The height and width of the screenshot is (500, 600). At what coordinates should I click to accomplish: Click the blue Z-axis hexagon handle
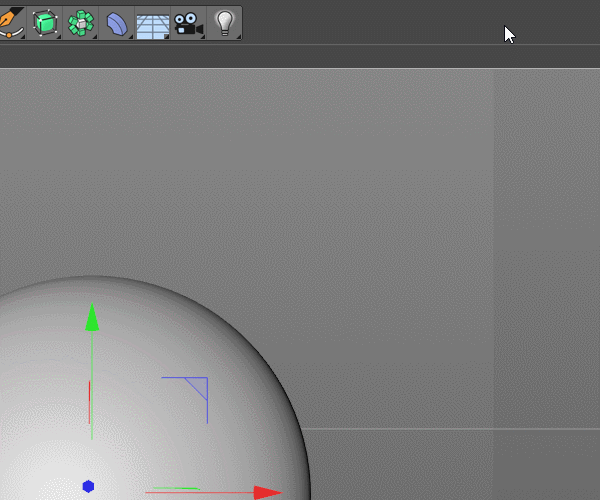point(88,486)
